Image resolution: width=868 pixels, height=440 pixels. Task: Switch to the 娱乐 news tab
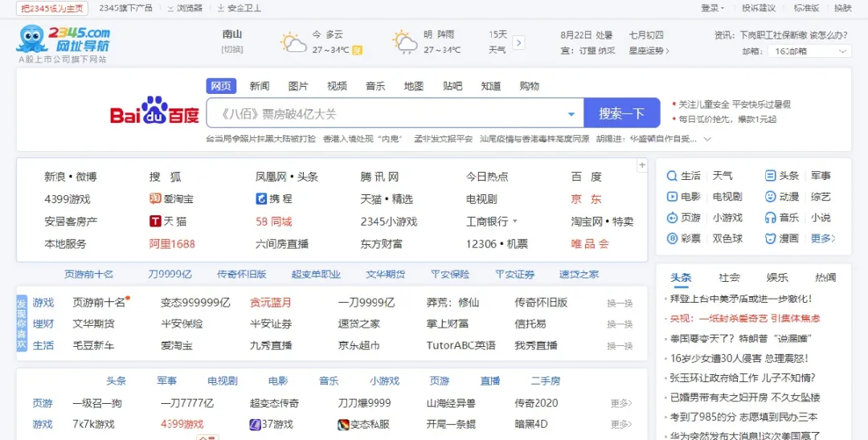[x=777, y=278]
